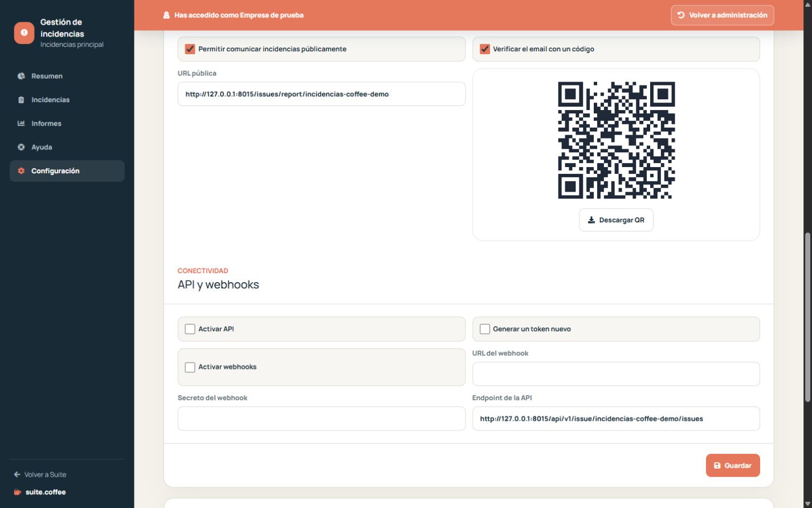
Task: Click the URL pública field
Action: click(x=321, y=94)
